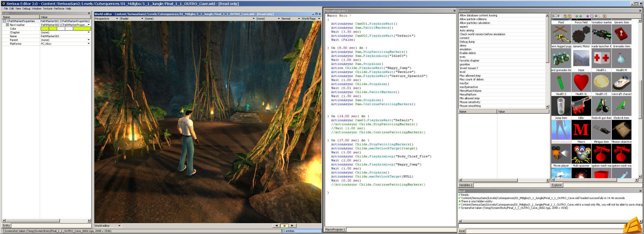This screenshot has width=644, height=234.
Task: Select 'Allow particle collisions' in list
Action: click(502, 19)
